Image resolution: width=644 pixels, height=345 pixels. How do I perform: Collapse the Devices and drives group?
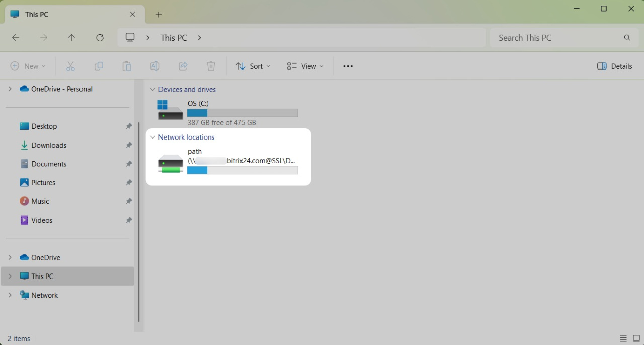click(x=153, y=90)
